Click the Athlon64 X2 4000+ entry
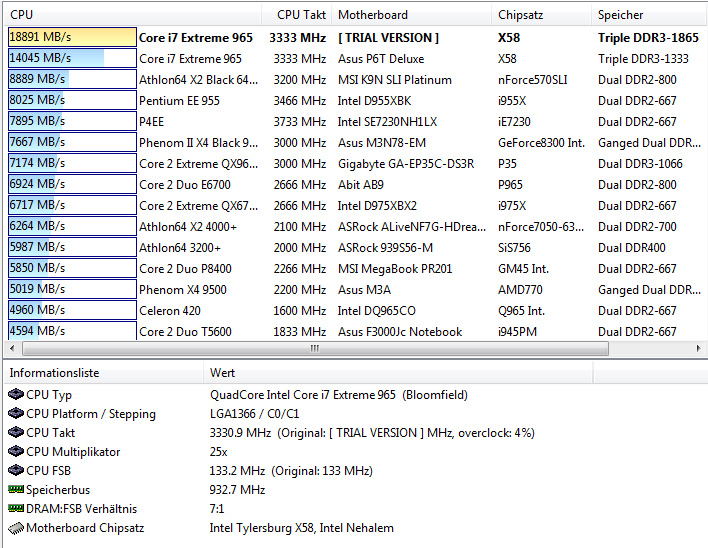Image resolution: width=708 pixels, height=548 pixels. pos(188,227)
